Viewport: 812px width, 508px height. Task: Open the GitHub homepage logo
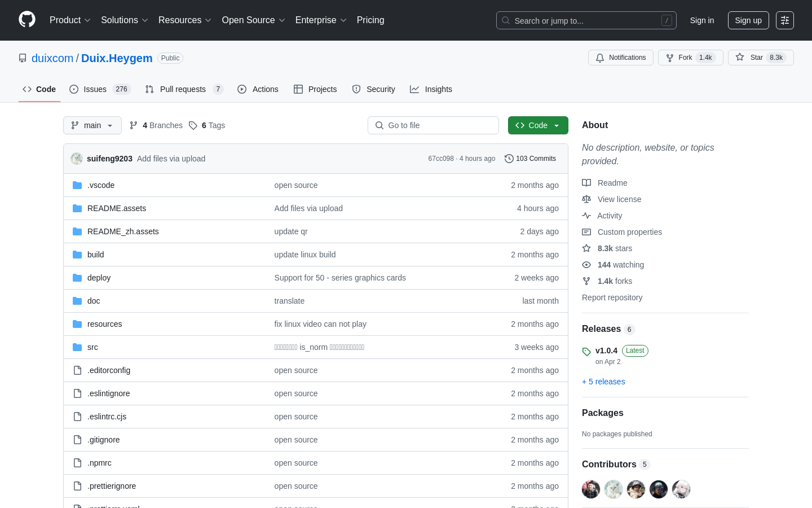(27, 20)
